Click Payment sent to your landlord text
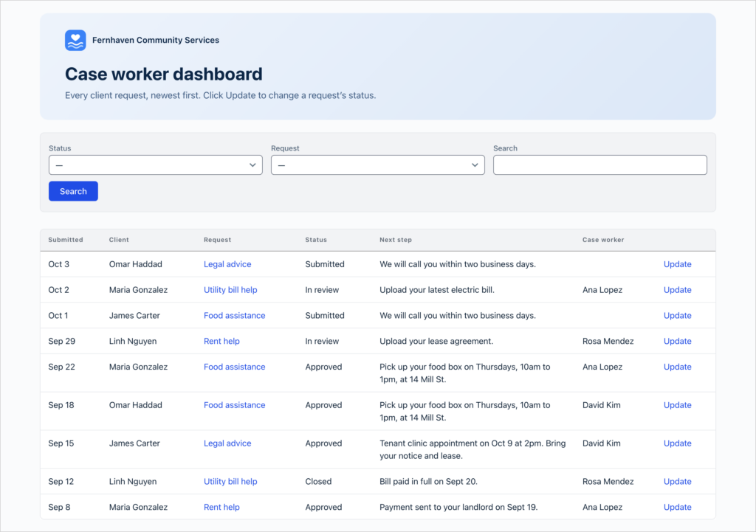The height and width of the screenshot is (532, 756). point(458,507)
